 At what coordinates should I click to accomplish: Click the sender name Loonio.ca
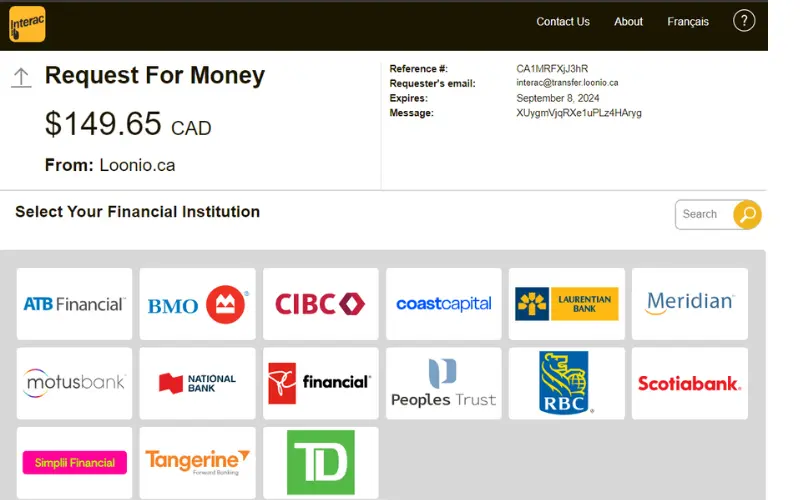(137, 165)
